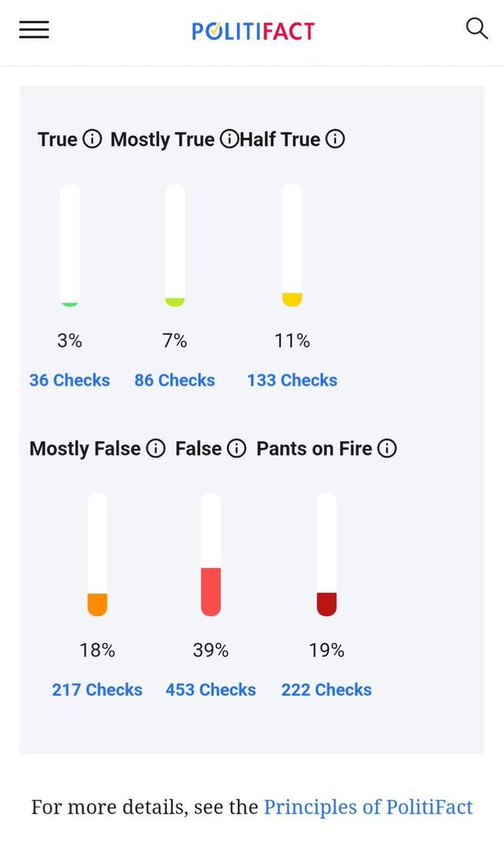Click the info icon beside True

click(x=92, y=139)
